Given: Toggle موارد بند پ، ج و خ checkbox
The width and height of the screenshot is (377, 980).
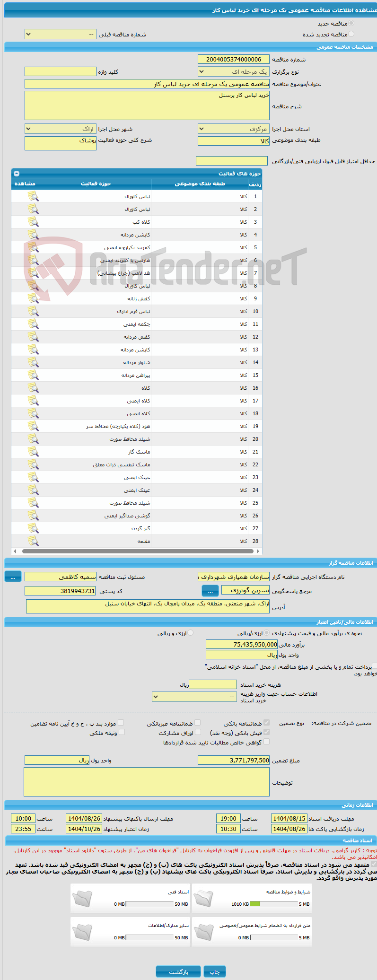Looking at the screenshot, I should coord(121,723).
